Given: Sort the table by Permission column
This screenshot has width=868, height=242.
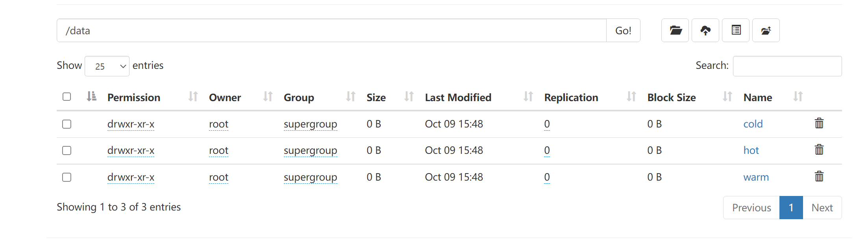Looking at the screenshot, I should [x=134, y=97].
